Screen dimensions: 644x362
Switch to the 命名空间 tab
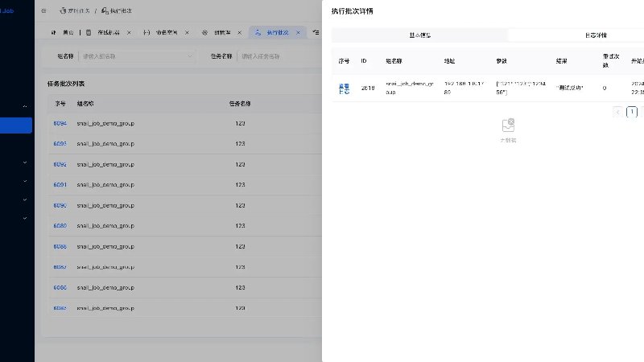(167, 32)
